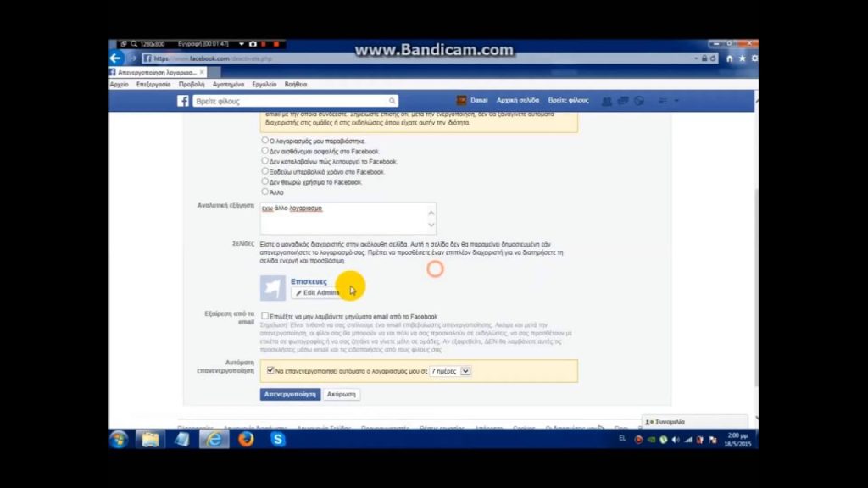Launch Firefox from the taskbar
This screenshot has width=868, height=488.
click(x=246, y=440)
